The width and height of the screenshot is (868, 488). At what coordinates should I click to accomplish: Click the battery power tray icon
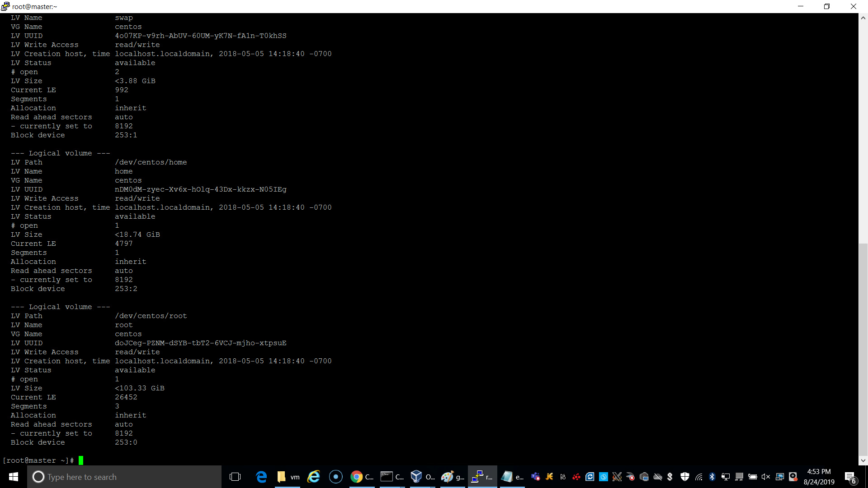click(x=753, y=477)
